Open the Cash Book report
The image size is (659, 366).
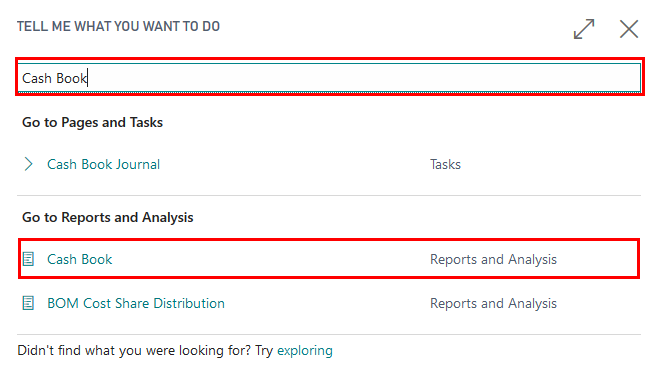pyautogui.click(x=79, y=259)
